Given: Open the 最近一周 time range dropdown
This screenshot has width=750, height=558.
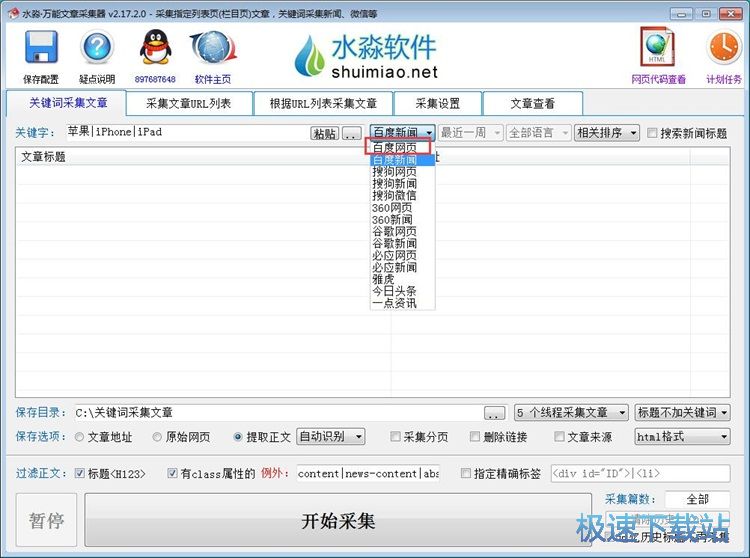Looking at the screenshot, I should [470, 132].
